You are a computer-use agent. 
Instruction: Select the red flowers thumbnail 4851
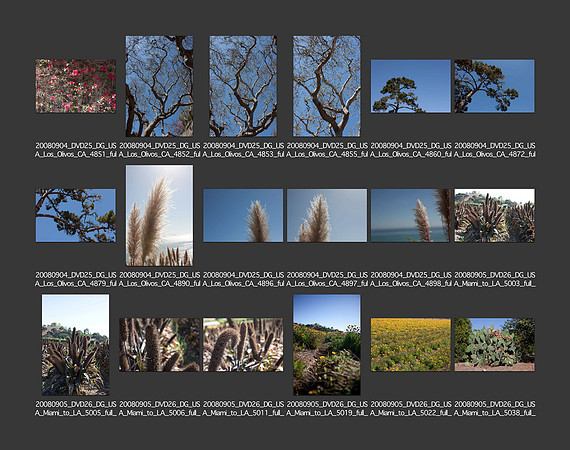pos(76,86)
